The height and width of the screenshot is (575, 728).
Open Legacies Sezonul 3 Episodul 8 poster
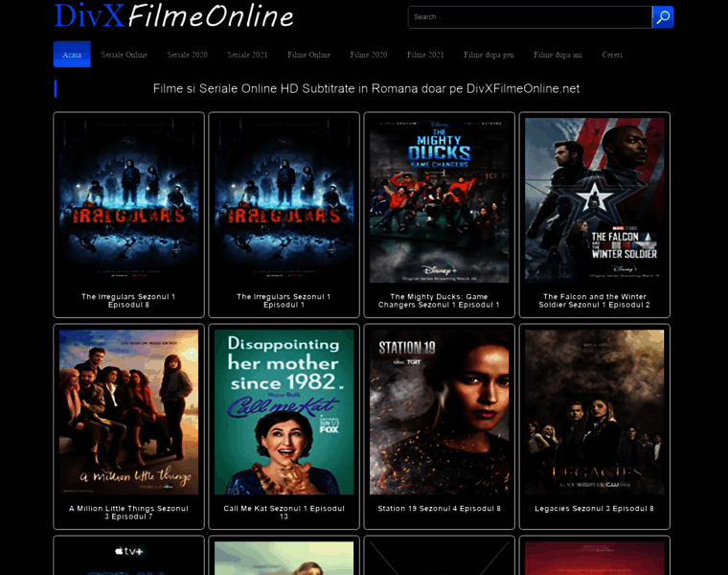594,411
